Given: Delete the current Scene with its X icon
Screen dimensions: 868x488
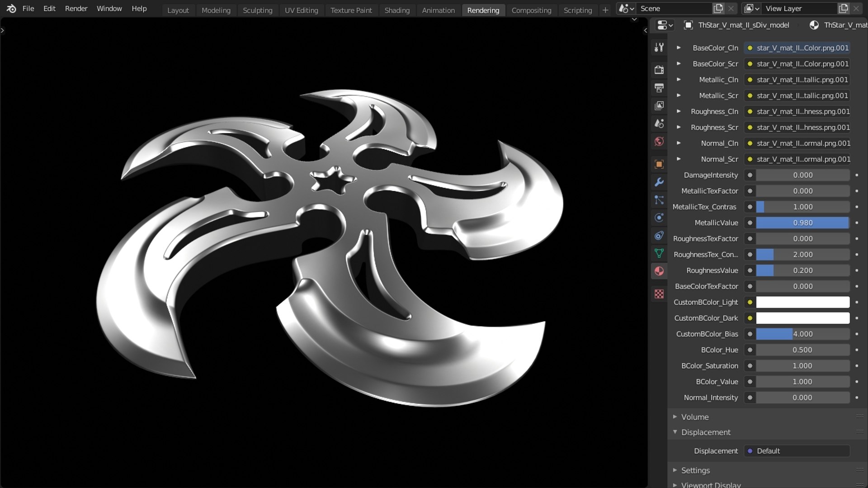Looking at the screenshot, I should pyautogui.click(x=731, y=9).
